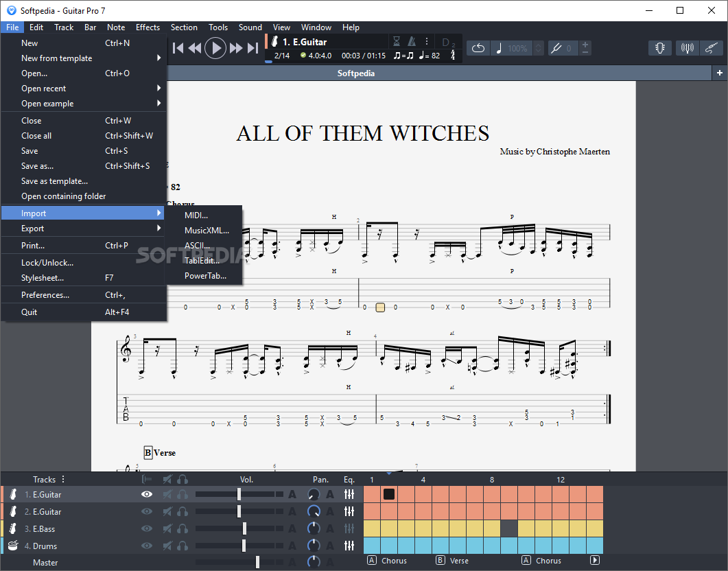Add a new document tab with plus
728x571 pixels.
(x=719, y=73)
